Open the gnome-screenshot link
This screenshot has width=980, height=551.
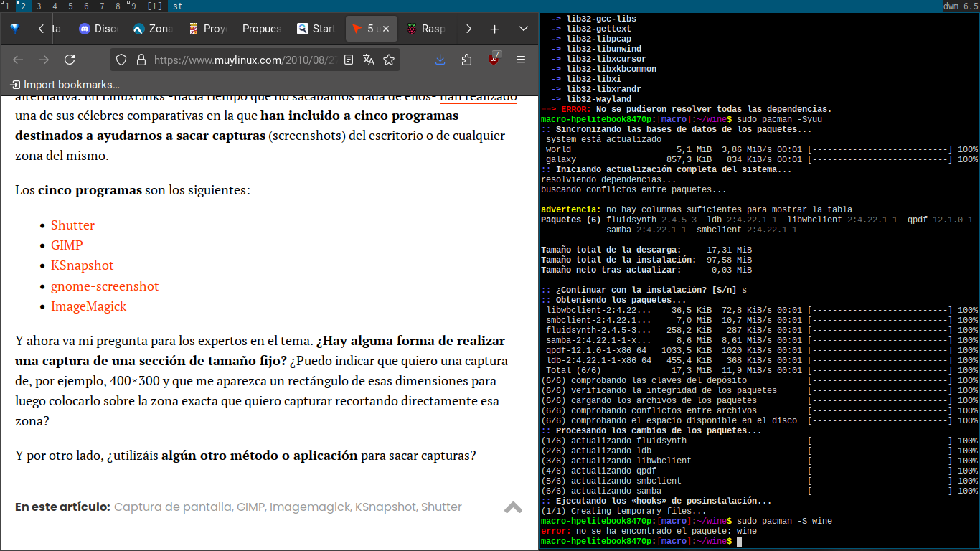[105, 286]
